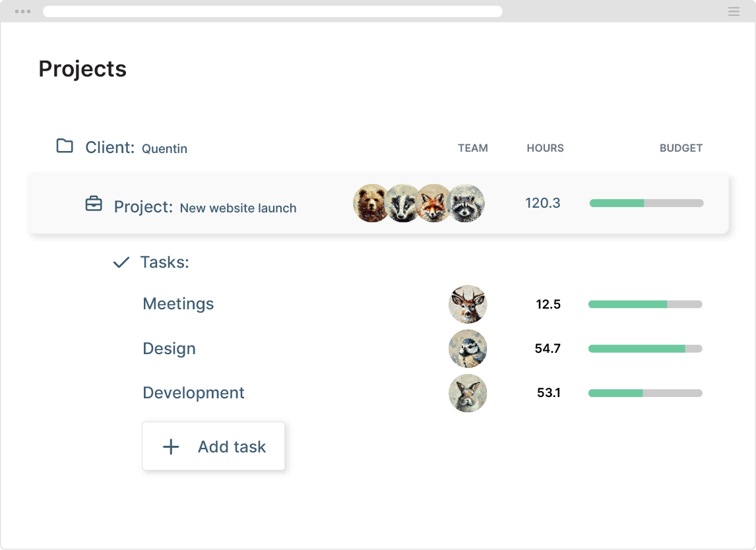Image resolution: width=756 pixels, height=550 pixels.
Task: Click the rabbit avatar on Development task
Action: 468,393
